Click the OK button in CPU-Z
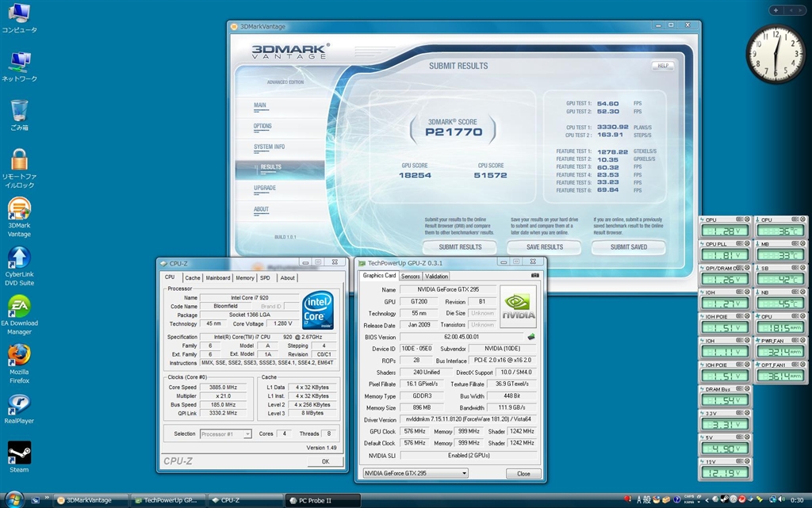This screenshot has height=508, width=812. tap(325, 461)
